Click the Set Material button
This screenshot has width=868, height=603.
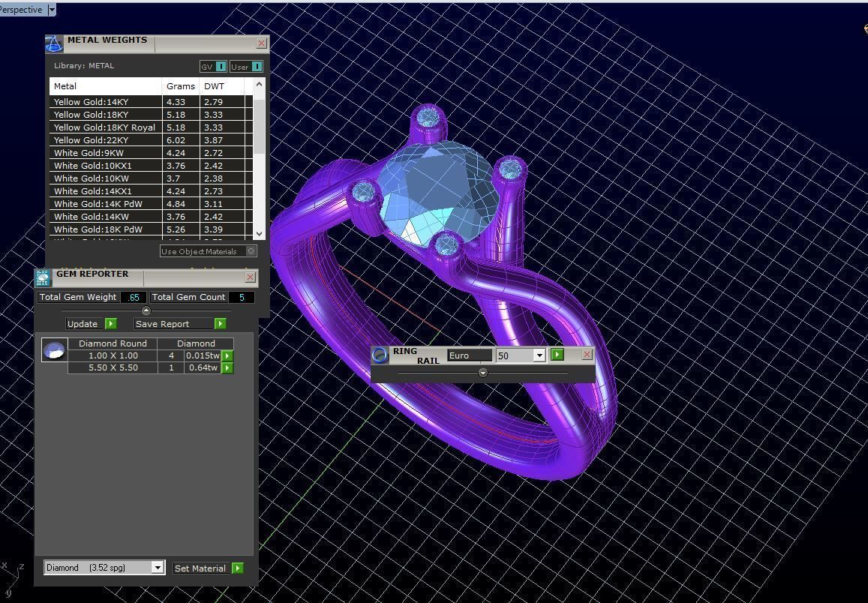pyautogui.click(x=200, y=568)
